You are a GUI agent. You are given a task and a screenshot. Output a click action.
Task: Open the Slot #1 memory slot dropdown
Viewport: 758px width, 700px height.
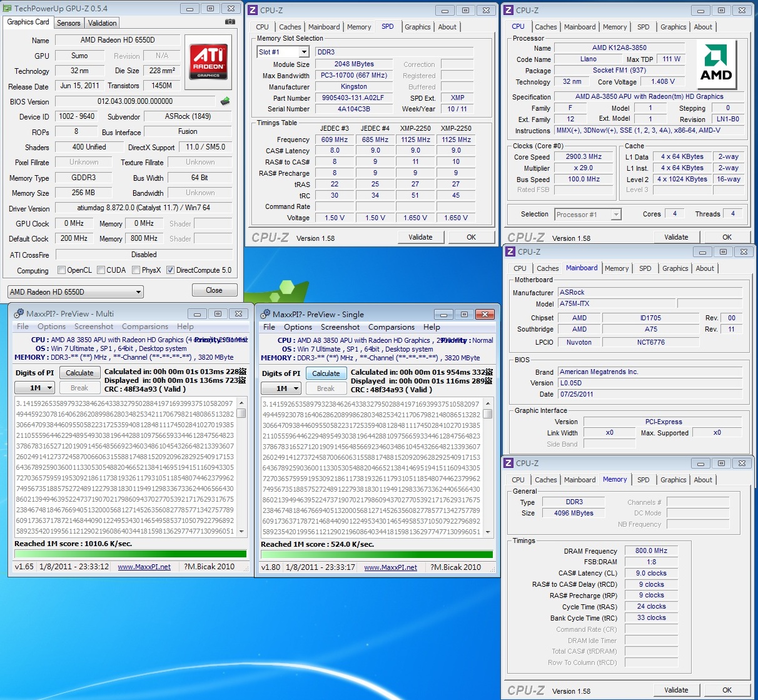tap(304, 53)
